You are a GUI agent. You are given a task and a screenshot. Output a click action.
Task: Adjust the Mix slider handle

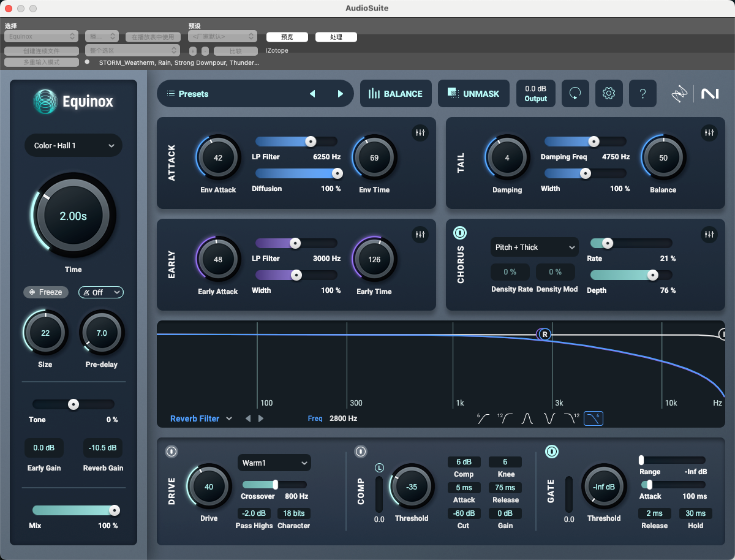point(114,510)
